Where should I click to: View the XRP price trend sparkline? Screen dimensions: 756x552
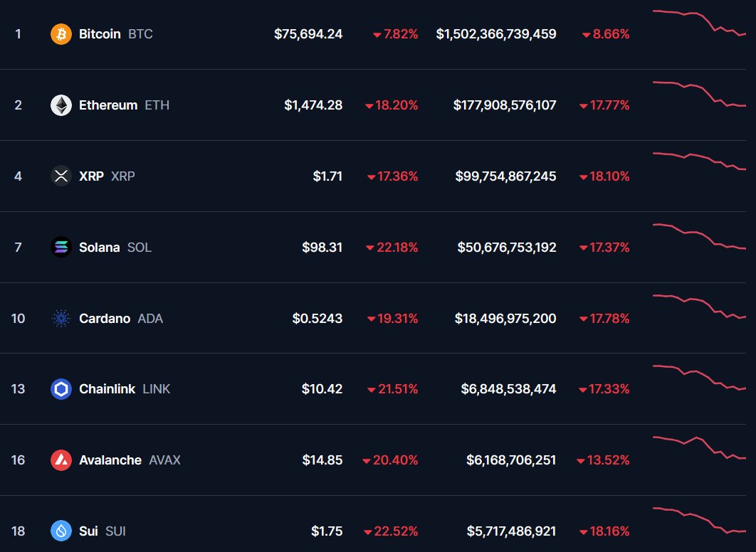pos(699,161)
